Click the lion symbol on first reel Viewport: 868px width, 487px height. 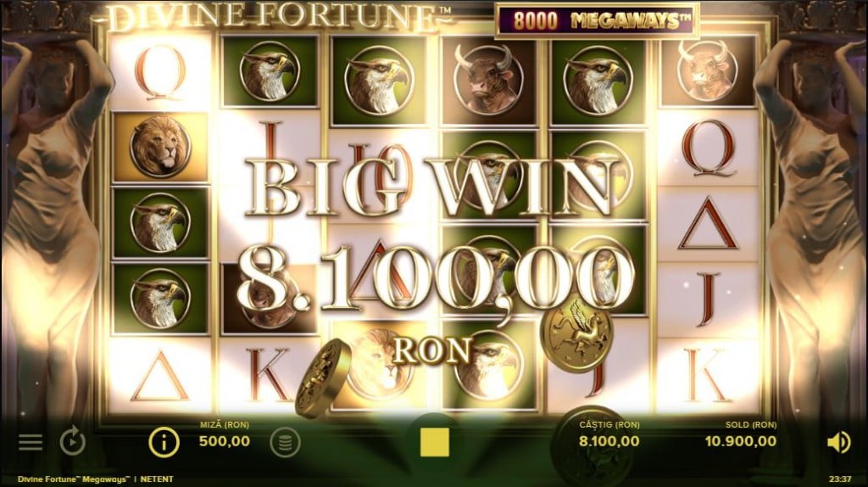pos(160,147)
